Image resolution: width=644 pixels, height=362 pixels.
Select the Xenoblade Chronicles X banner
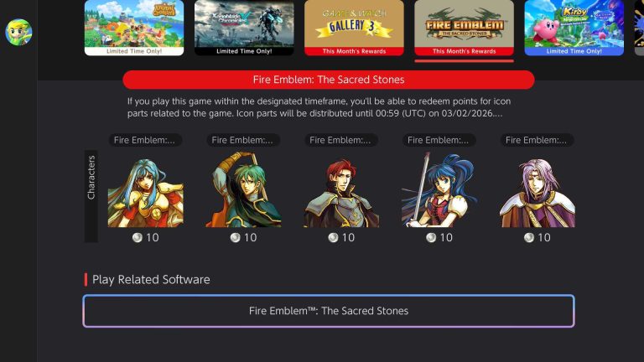[244, 28]
